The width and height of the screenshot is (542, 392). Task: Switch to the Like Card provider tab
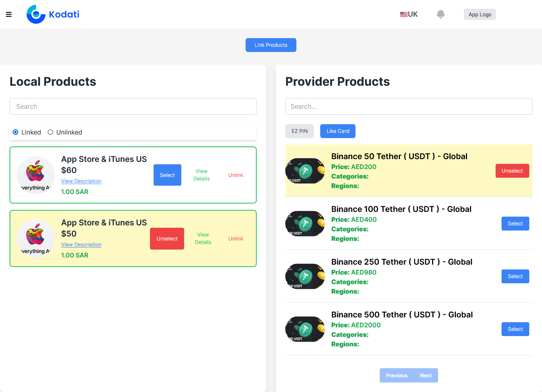point(338,131)
